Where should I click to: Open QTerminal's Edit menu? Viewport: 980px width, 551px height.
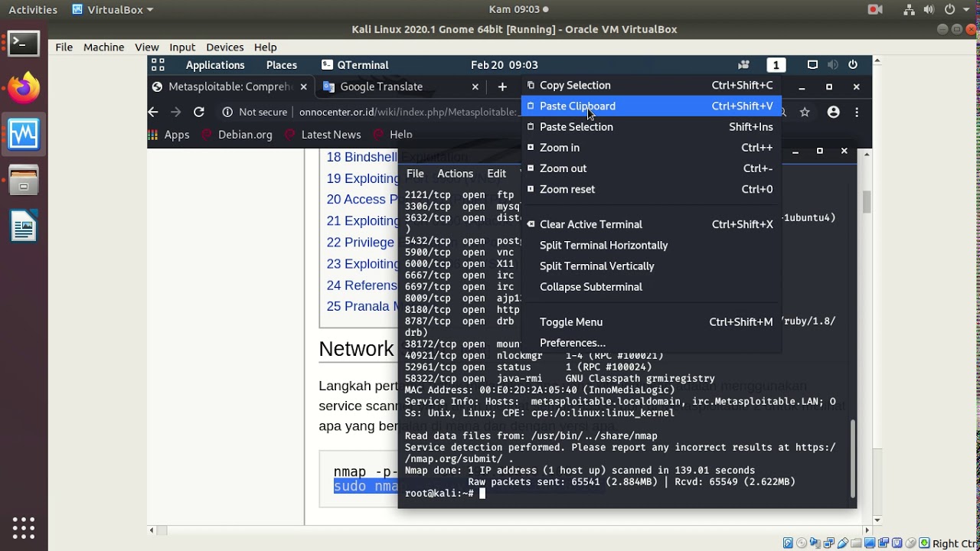[x=496, y=174]
